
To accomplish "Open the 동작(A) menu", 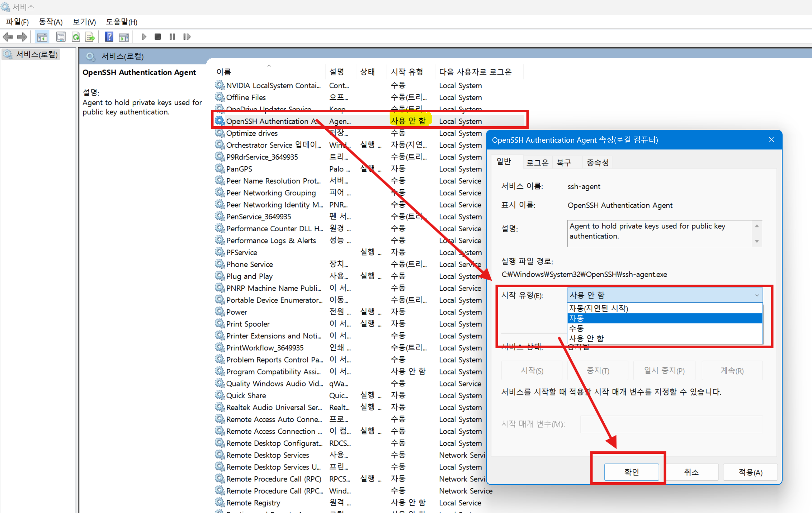I will click(x=51, y=22).
